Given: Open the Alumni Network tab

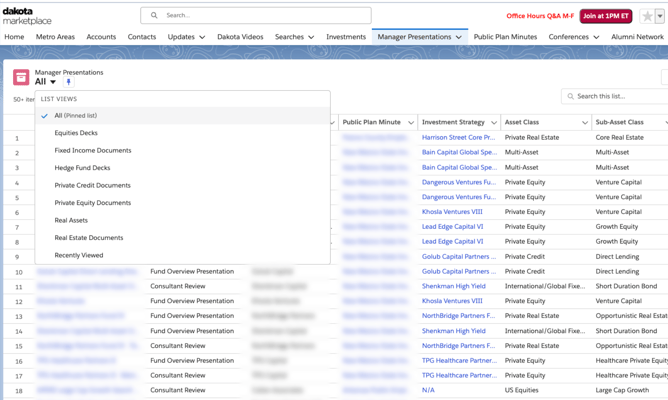Looking at the screenshot, I should (x=637, y=37).
